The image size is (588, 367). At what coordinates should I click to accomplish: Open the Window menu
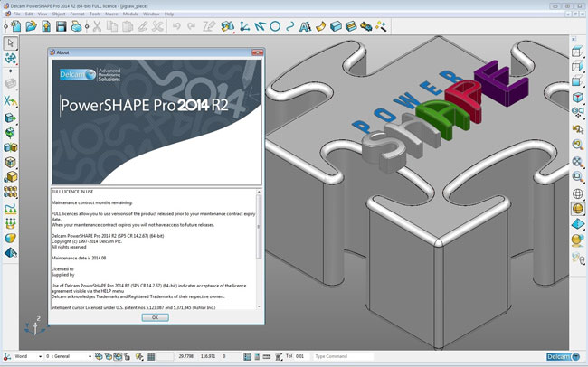coord(151,14)
